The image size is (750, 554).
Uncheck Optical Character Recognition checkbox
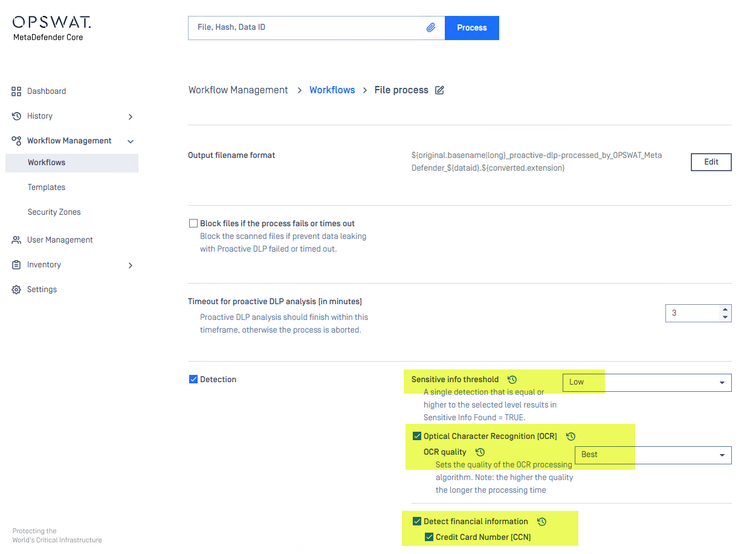point(417,437)
